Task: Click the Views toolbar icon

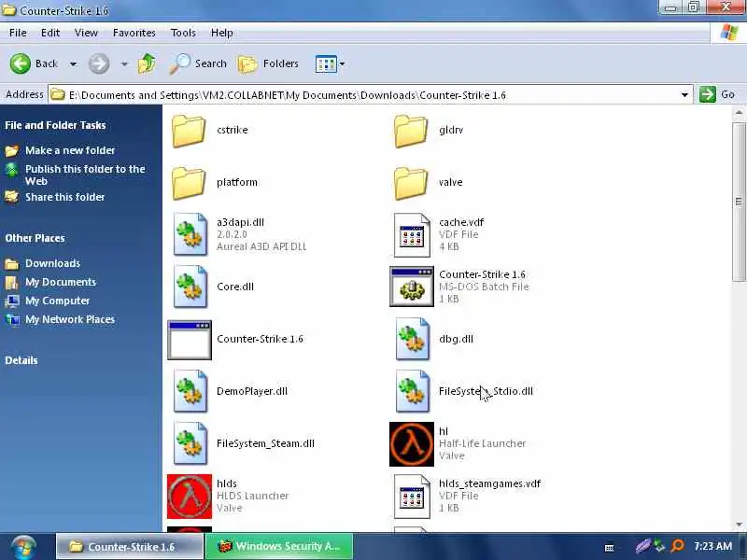Action: click(326, 63)
